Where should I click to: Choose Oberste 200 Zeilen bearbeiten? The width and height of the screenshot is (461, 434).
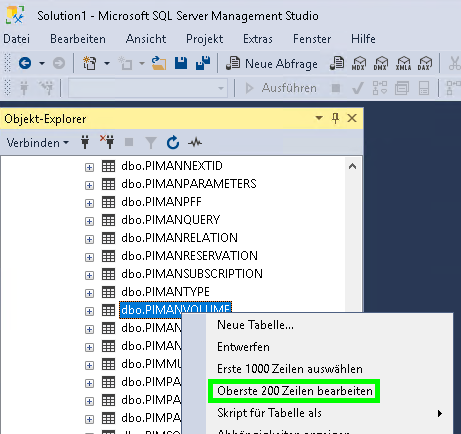295,391
